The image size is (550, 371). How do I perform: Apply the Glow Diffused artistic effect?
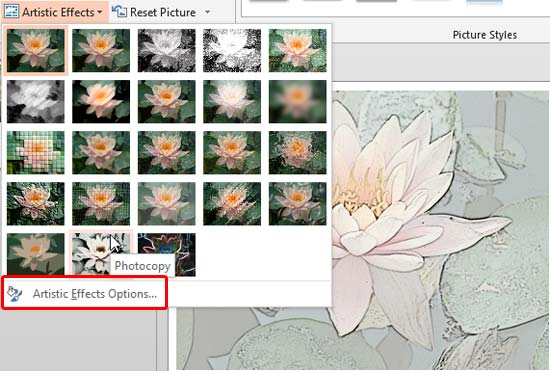232,102
